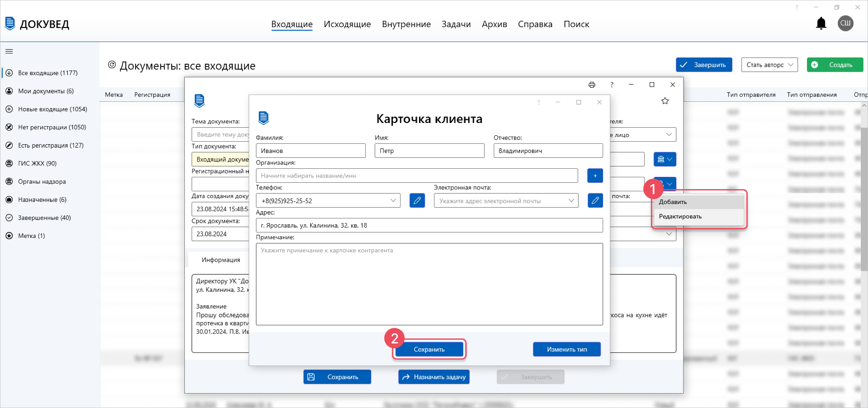The width and height of the screenshot is (868, 408).
Task: Expand the arrow next to the building icon
Action: click(x=670, y=159)
